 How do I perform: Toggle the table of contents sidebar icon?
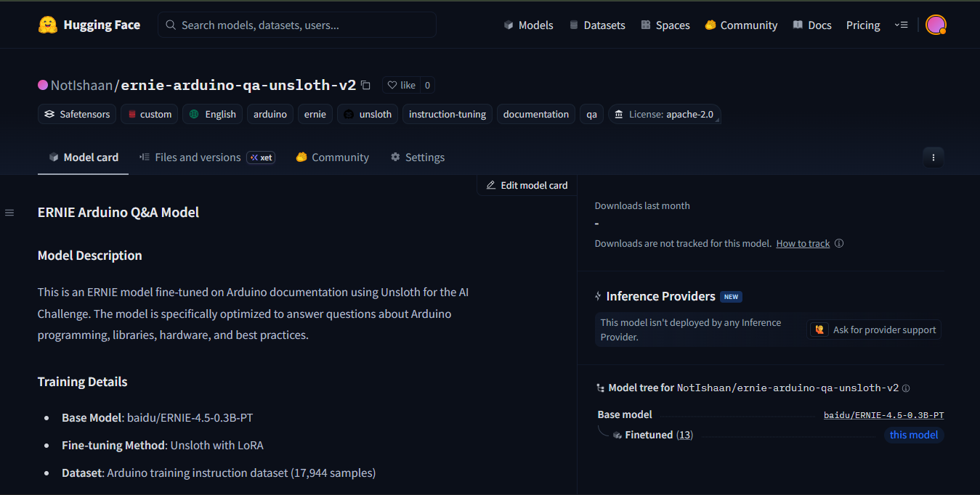tap(9, 213)
